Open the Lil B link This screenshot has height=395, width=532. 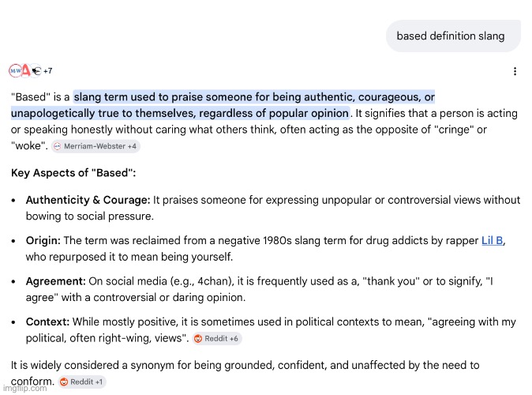(x=492, y=241)
